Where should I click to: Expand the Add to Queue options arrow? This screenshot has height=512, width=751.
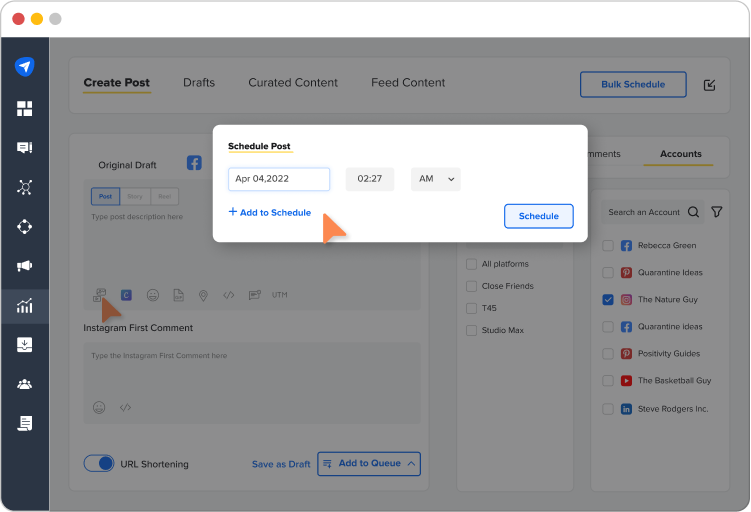coord(411,464)
